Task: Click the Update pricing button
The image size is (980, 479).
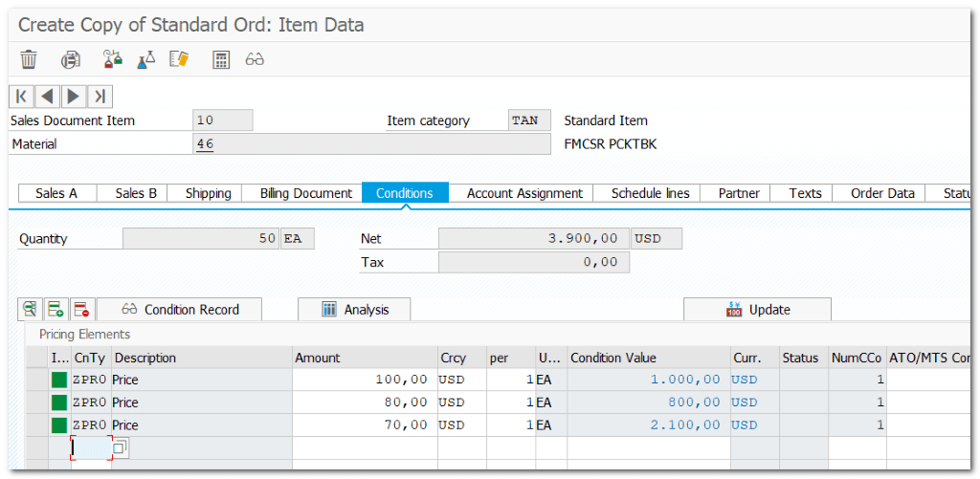Action: 757,309
